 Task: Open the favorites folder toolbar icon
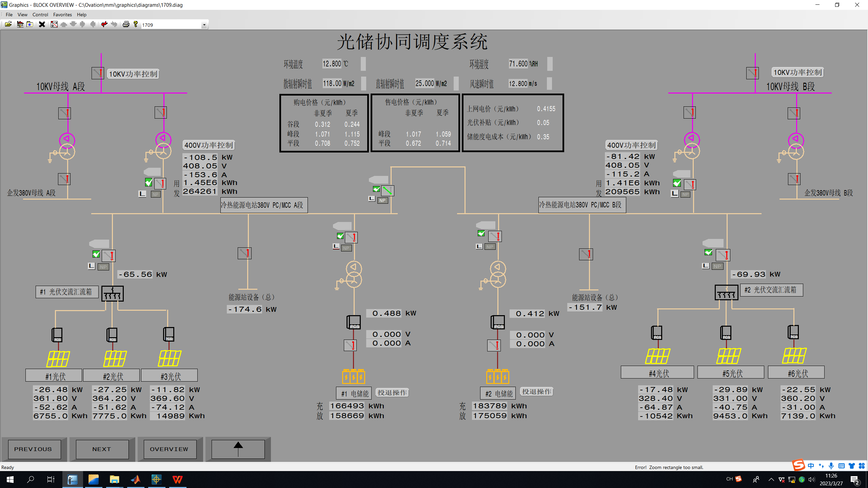click(30, 24)
